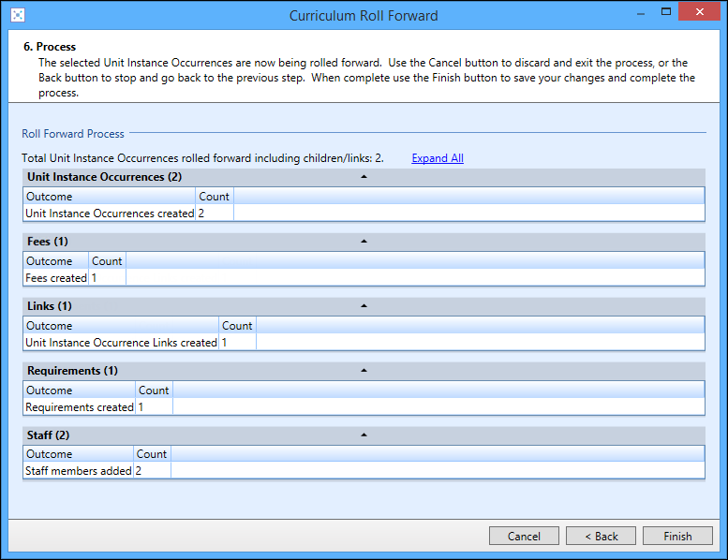
Task: Click the application icon in title bar
Action: (18, 15)
